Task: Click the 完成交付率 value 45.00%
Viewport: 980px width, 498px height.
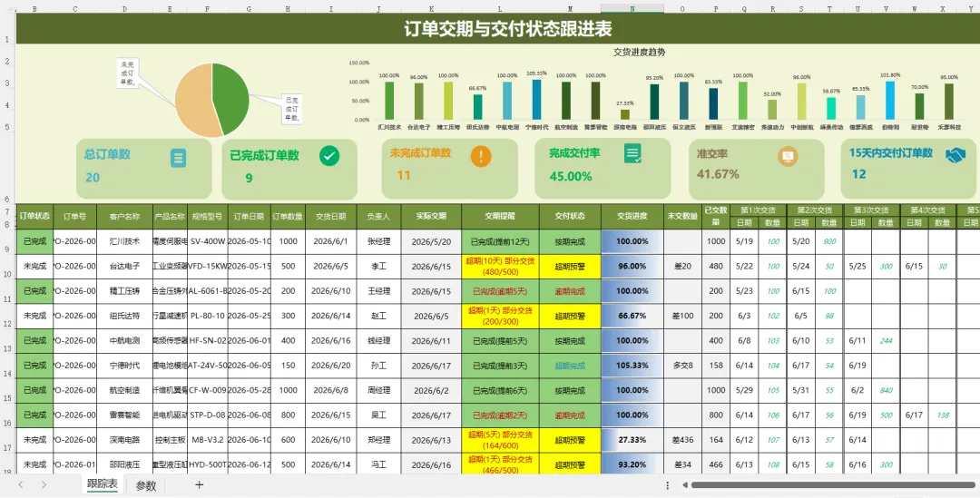Action: [x=571, y=177]
